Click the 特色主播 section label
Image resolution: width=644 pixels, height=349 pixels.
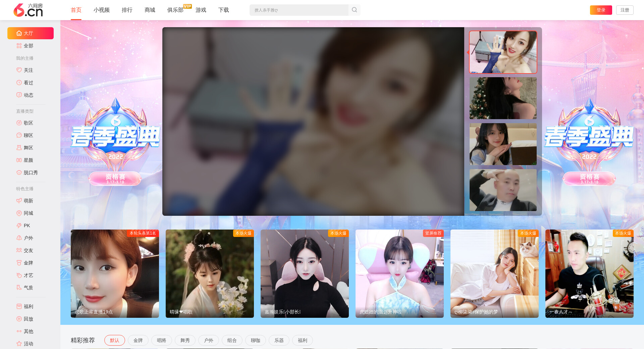pos(25,189)
